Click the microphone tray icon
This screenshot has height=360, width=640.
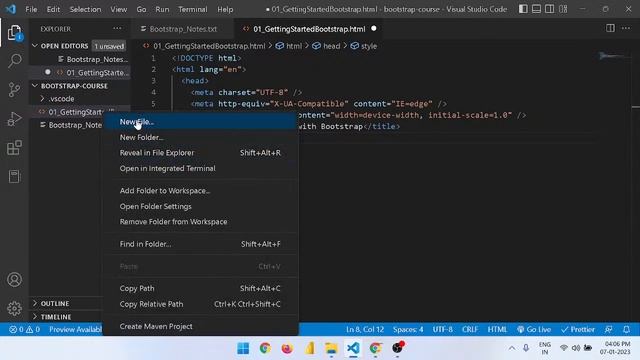(x=526, y=348)
